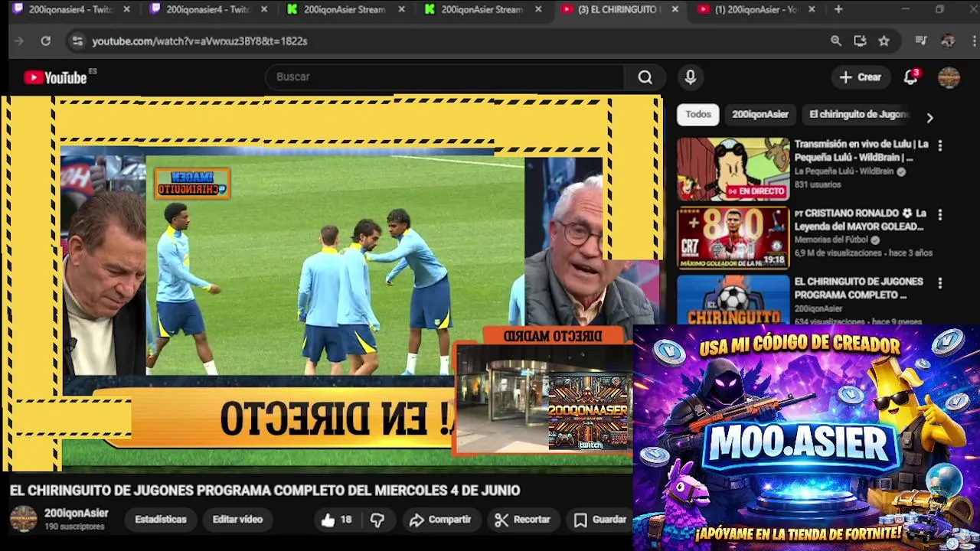Click the '190 suscriptores' text

click(73, 527)
